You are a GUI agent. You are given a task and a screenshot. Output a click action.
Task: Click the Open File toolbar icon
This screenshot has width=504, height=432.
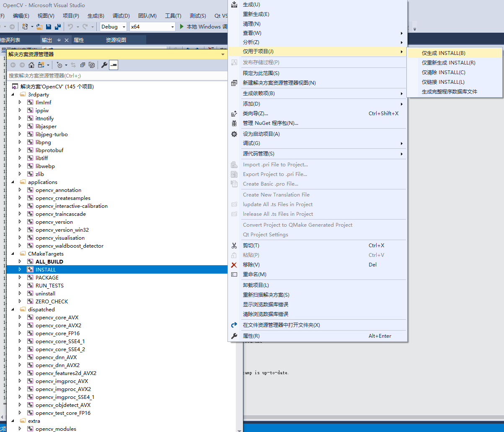point(40,27)
